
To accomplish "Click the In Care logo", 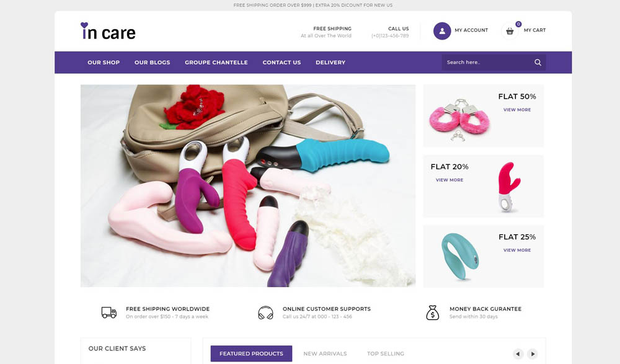I will [108, 31].
